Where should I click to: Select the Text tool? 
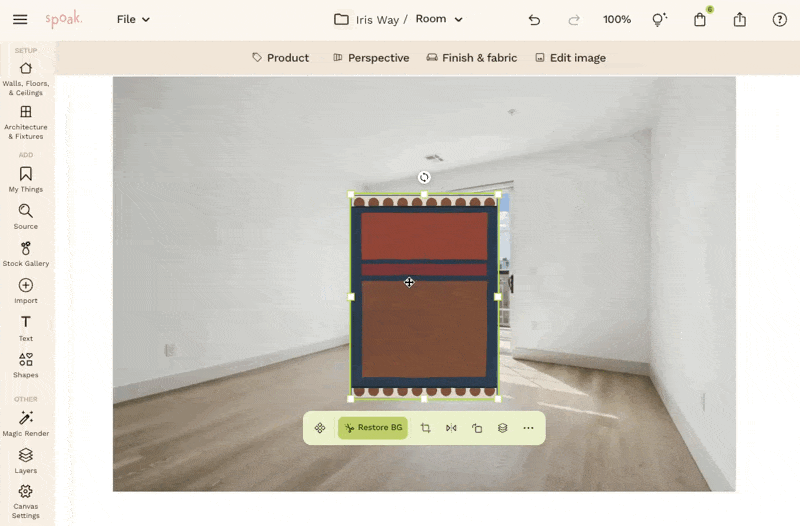[26, 329]
